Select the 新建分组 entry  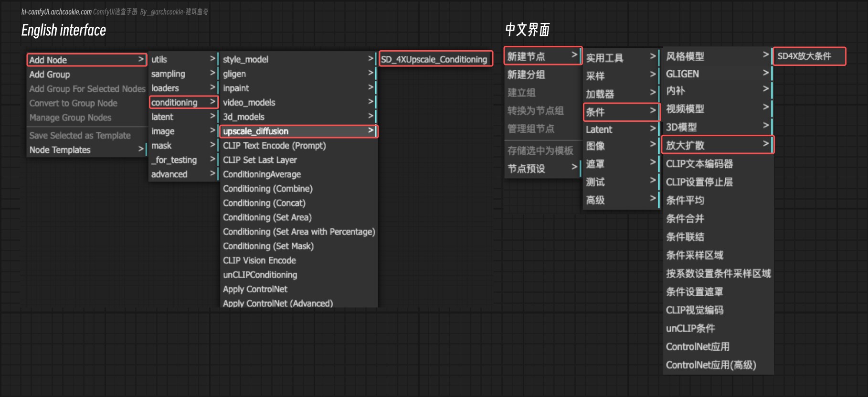pos(543,75)
